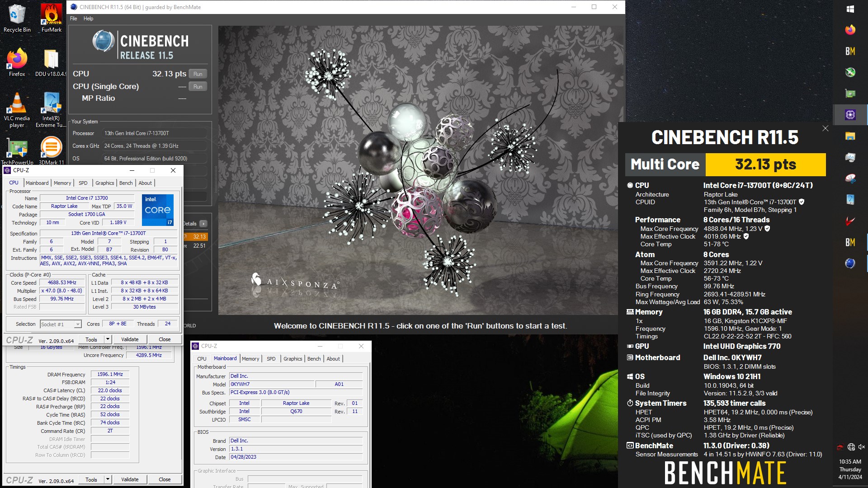Expand Tools dropdown arrow in upper CPU-Z

pyautogui.click(x=108, y=339)
